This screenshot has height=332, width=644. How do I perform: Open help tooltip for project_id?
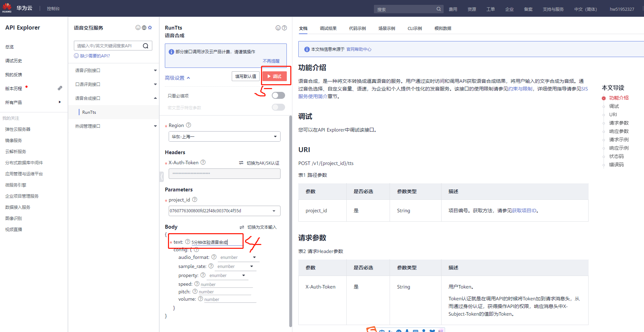pos(195,199)
